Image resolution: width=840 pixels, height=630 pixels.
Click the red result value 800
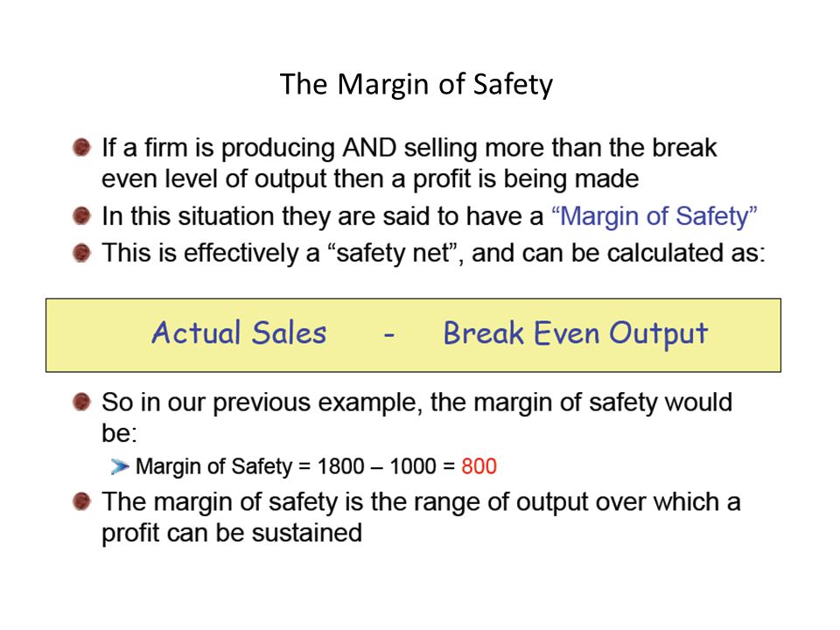tap(479, 466)
